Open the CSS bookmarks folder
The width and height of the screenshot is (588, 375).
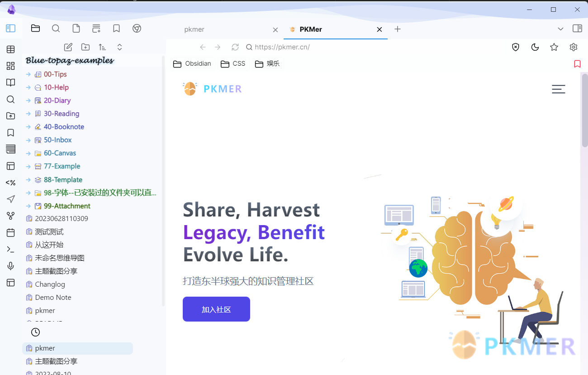pyautogui.click(x=233, y=64)
